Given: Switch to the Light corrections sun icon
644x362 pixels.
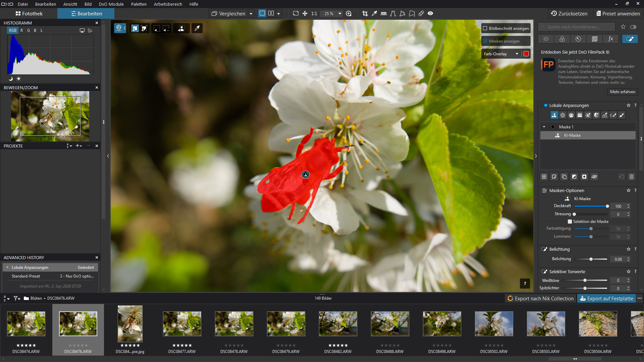Looking at the screenshot, I should click(x=546, y=39).
